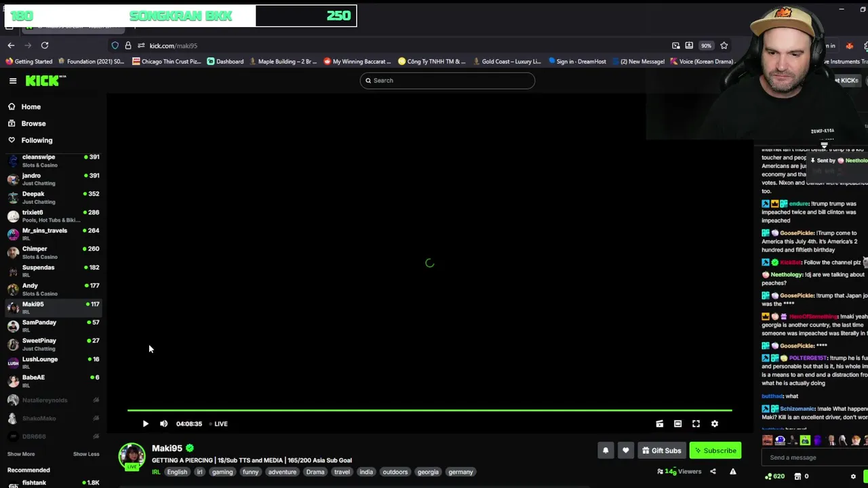Click the viewers count icon

pos(660,472)
